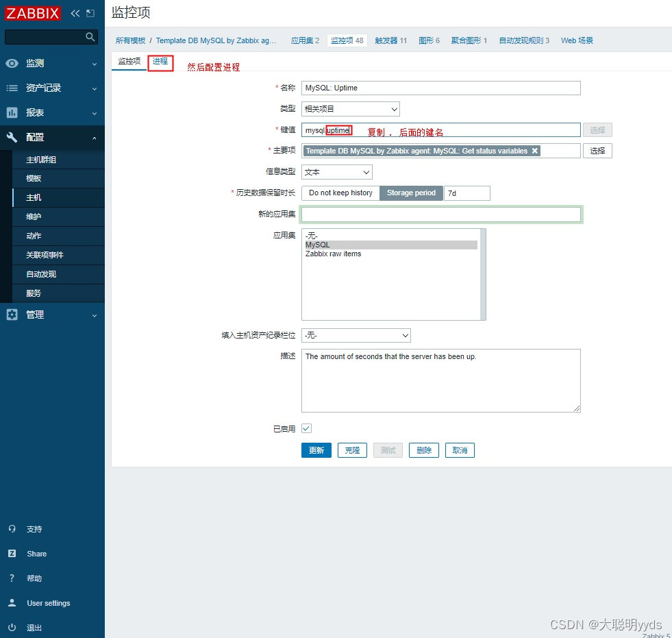Click the 配置 wrench icon
The height and width of the screenshot is (638, 672).
[x=12, y=137]
